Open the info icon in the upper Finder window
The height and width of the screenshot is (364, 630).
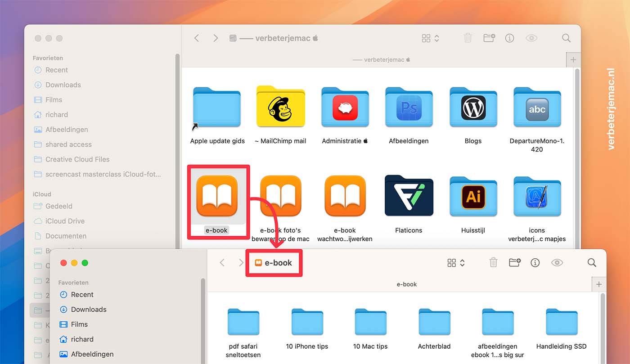point(509,38)
